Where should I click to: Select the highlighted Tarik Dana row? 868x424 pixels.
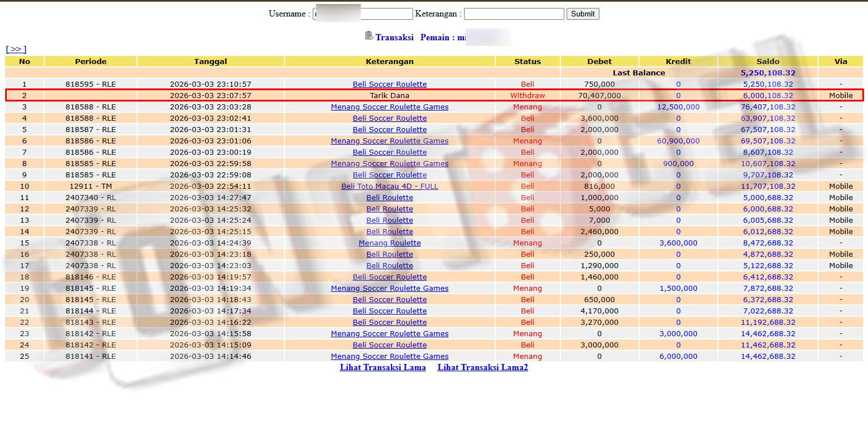[389, 95]
